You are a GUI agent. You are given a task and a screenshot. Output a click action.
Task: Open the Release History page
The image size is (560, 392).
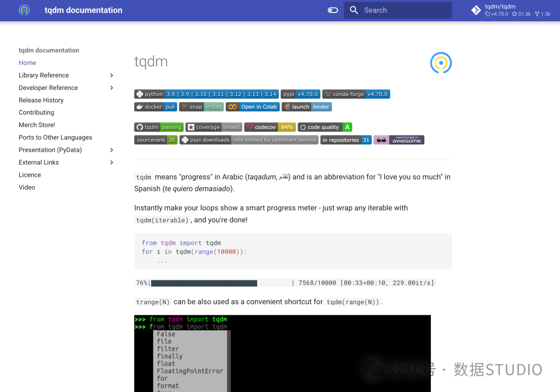point(41,100)
